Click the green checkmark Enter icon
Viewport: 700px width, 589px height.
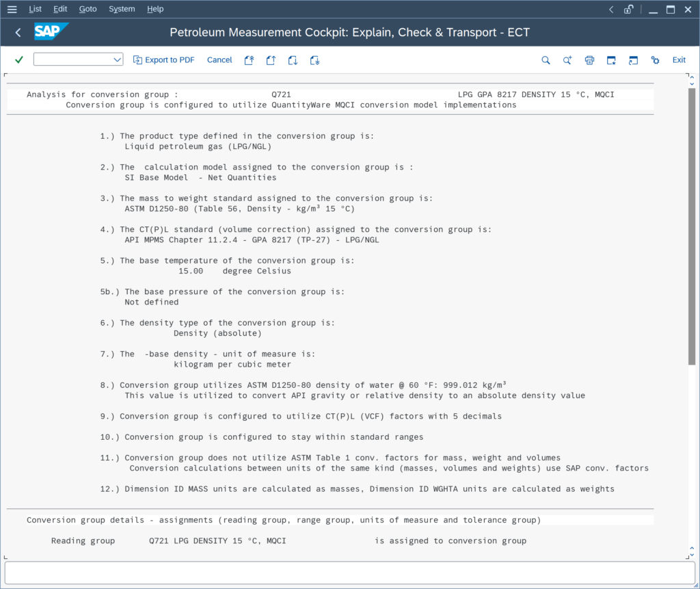pyautogui.click(x=18, y=60)
